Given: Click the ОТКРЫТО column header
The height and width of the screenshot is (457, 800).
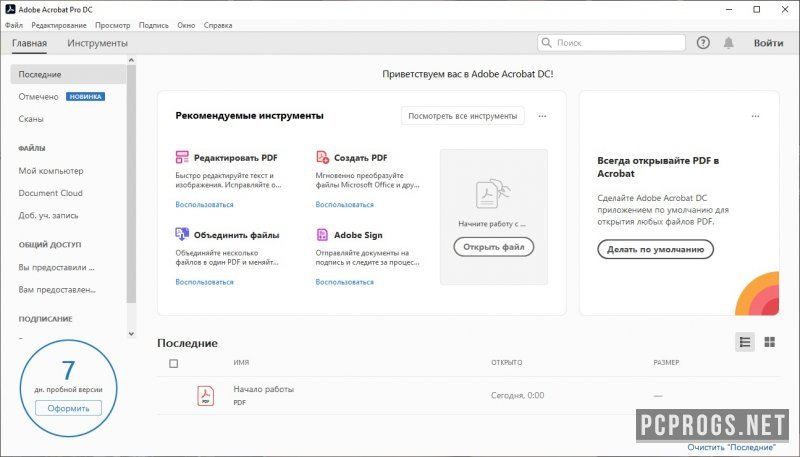Looking at the screenshot, I should point(507,363).
